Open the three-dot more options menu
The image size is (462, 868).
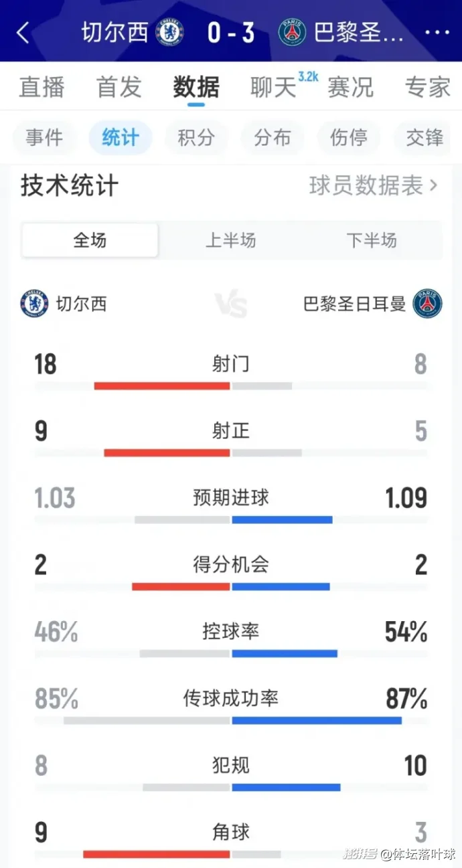coord(437,32)
